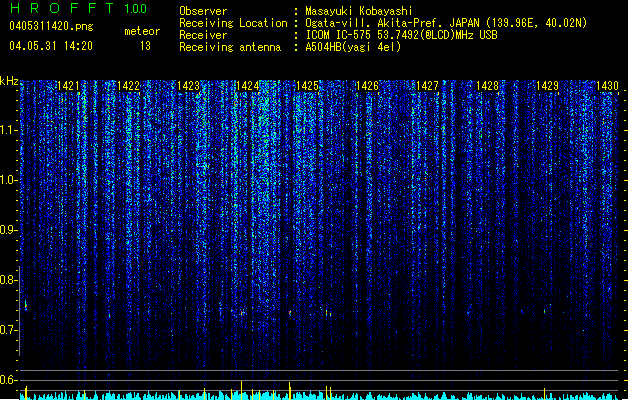Click the red meteor echo near 1424

[242, 312]
